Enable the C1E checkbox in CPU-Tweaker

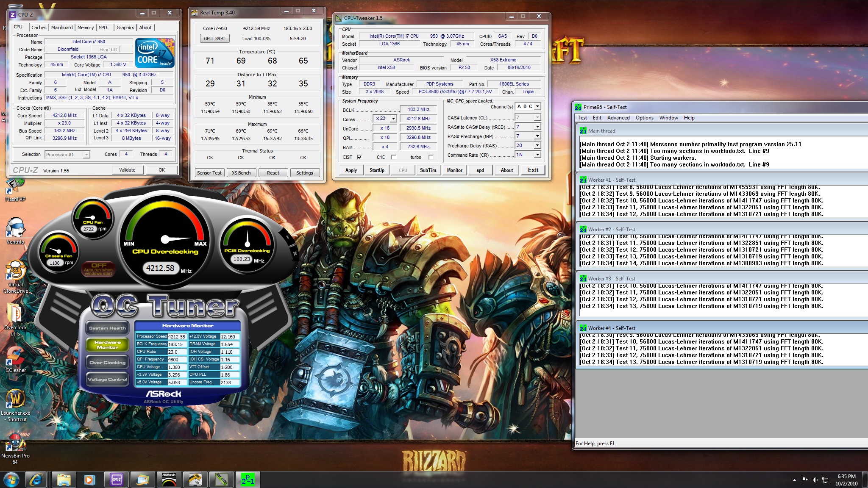[x=394, y=157]
